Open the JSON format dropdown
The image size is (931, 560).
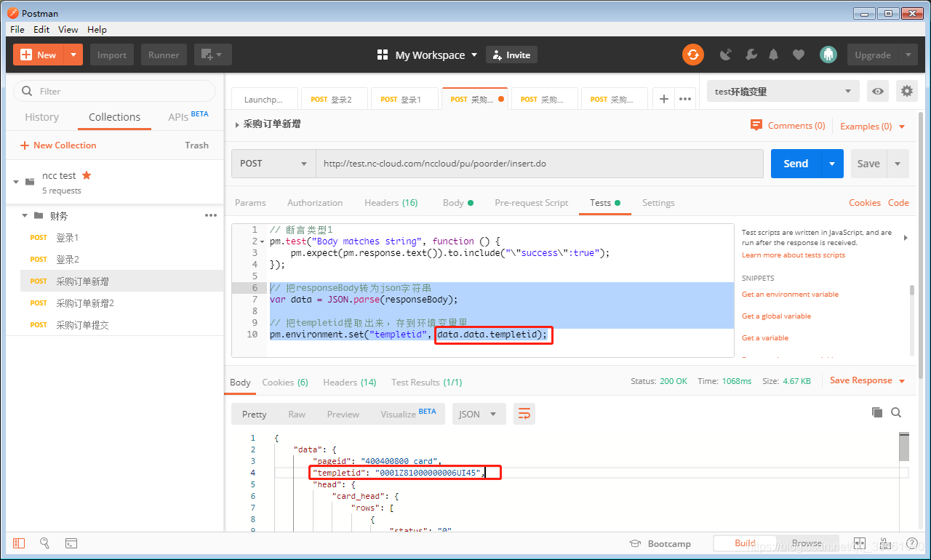[479, 414]
